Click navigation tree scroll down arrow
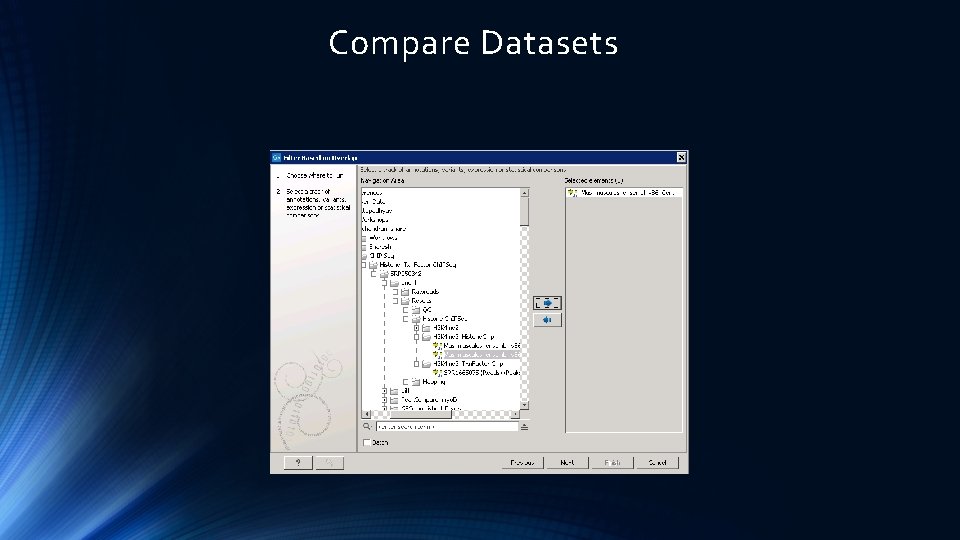The height and width of the screenshot is (540, 960). pyautogui.click(x=525, y=405)
